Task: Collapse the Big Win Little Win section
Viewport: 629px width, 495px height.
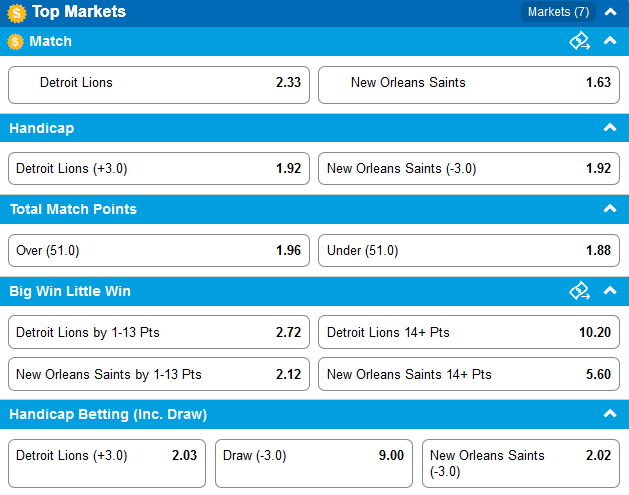Action: [610, 290]
